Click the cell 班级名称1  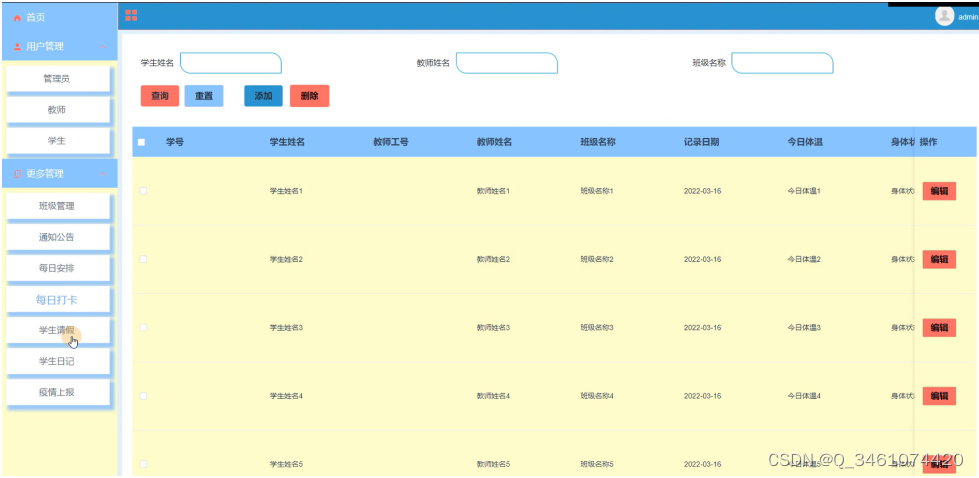pyautogui.click(x=597, y=191)
